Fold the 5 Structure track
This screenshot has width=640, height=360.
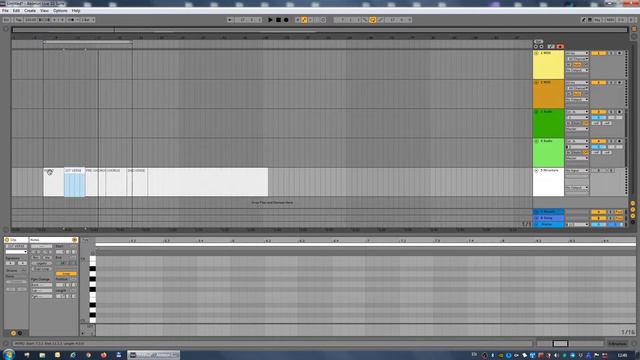click(536, 171)
